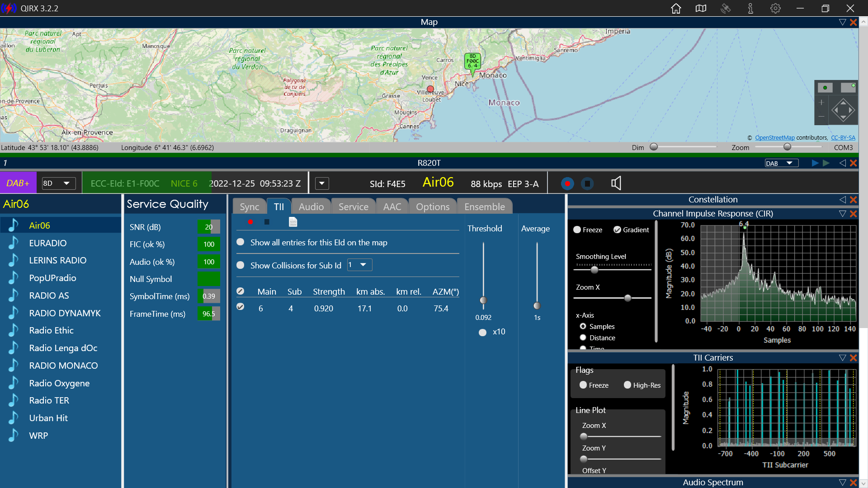Screen dimensions: 868x488
Task: Close the Map panel with orange X
Action: click(x=854, y=22)
